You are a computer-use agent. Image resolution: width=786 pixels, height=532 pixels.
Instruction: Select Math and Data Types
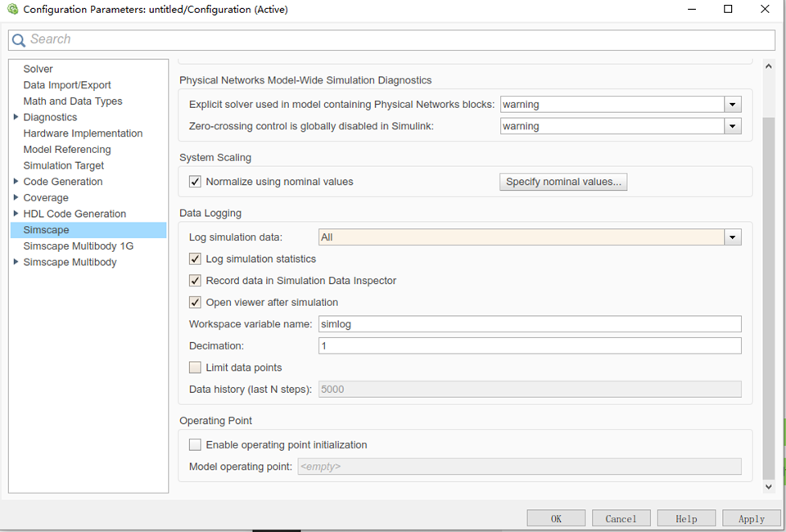click(x=73, y=101)
